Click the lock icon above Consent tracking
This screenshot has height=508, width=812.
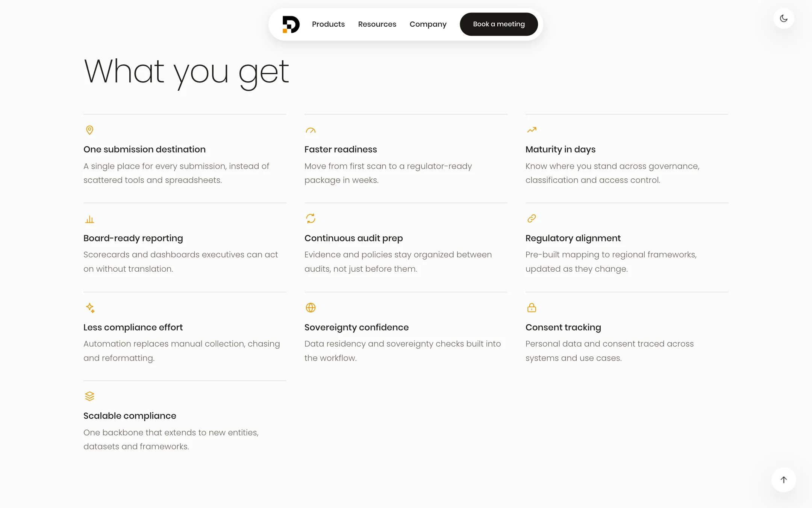click(x=532, y=308)
